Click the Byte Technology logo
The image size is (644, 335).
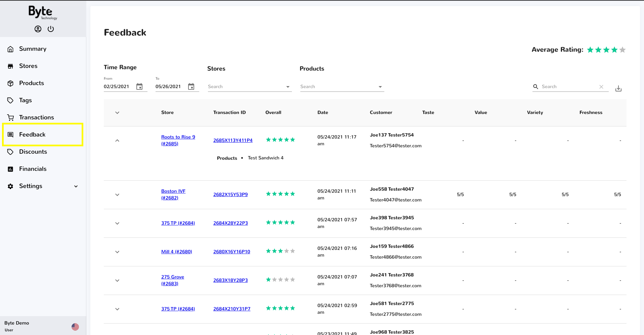click(43, 12)
